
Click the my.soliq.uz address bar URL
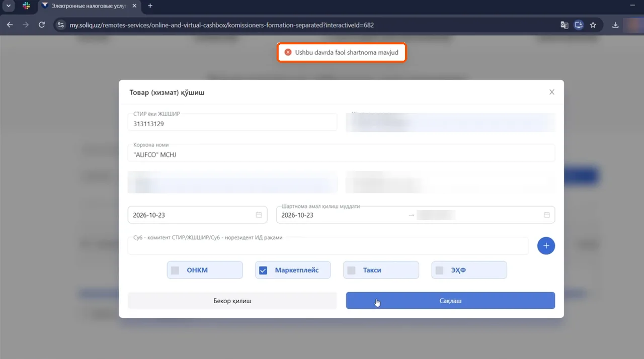pos(221,25)
